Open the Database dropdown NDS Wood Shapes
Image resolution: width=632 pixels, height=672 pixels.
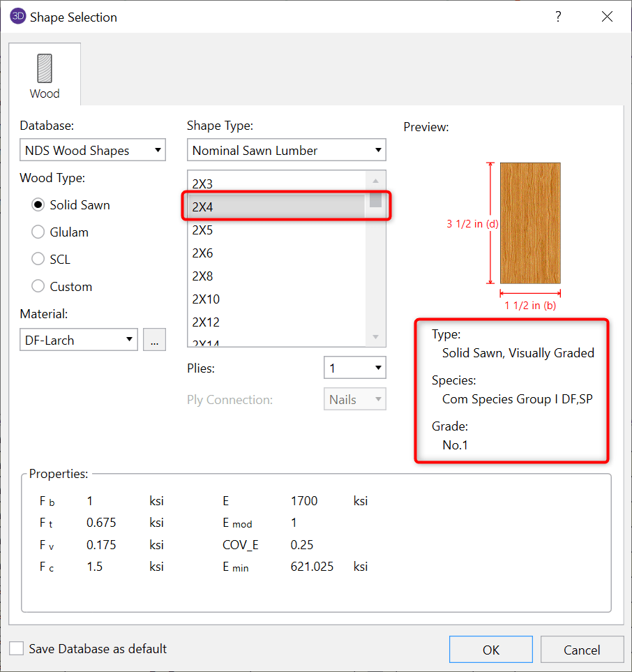92,150
